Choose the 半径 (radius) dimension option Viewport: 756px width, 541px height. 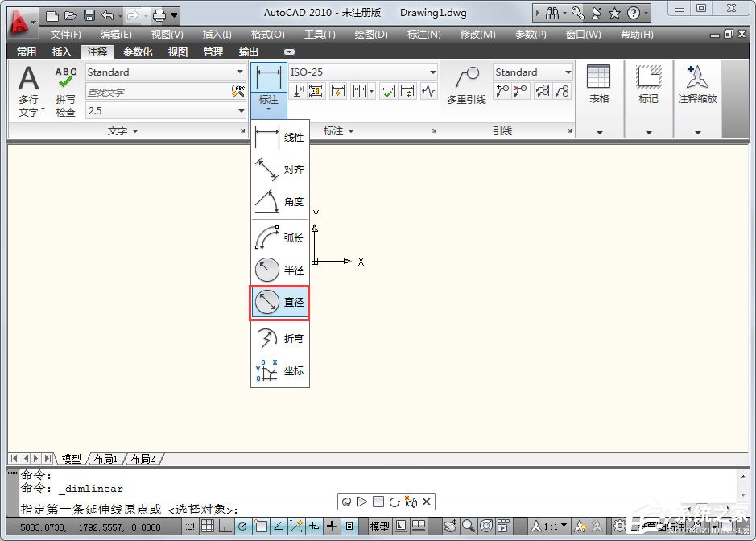click(x=279, y=270)
